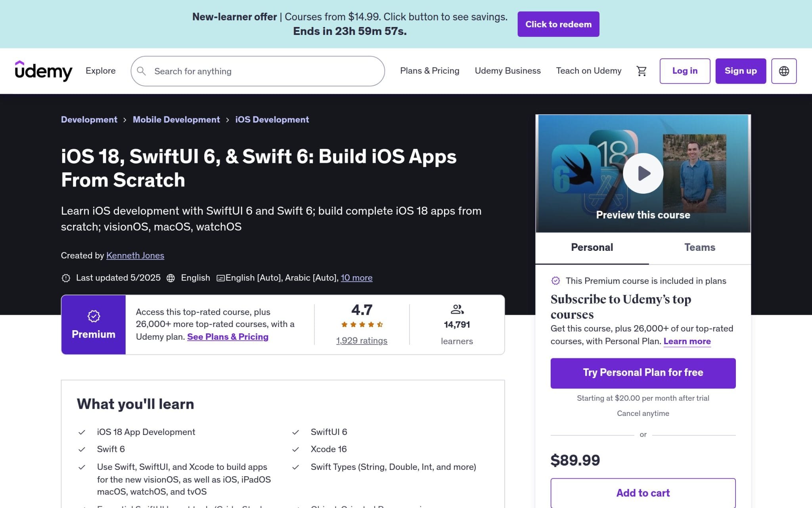This screenshot has height=508, width=812.
Task: Click the closed captions icon
Action: coord(220,278)
